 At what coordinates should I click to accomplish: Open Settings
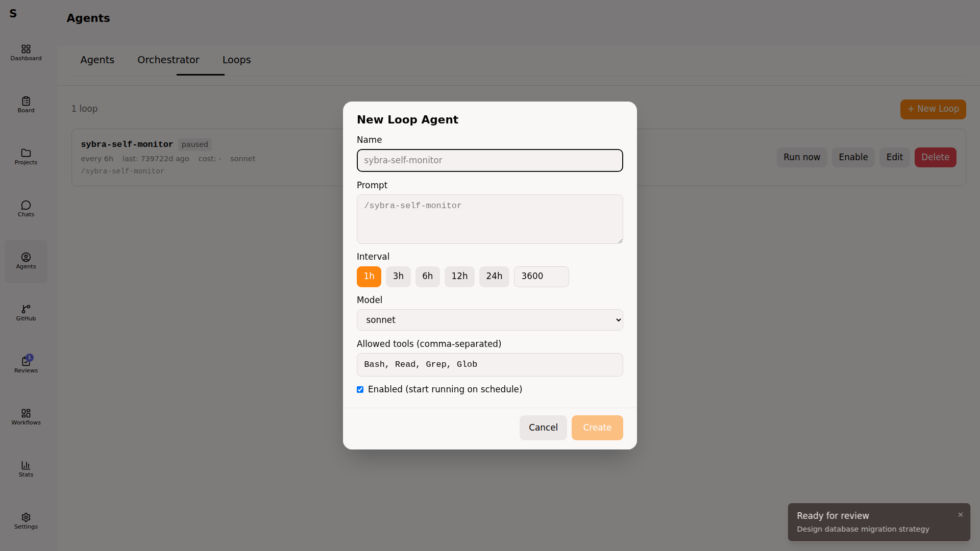pos(26,521)
